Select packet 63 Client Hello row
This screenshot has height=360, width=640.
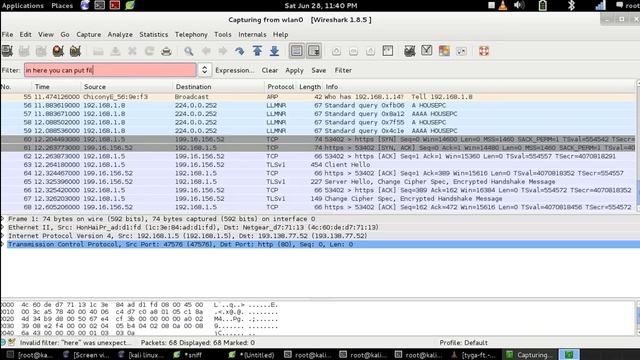318,164
